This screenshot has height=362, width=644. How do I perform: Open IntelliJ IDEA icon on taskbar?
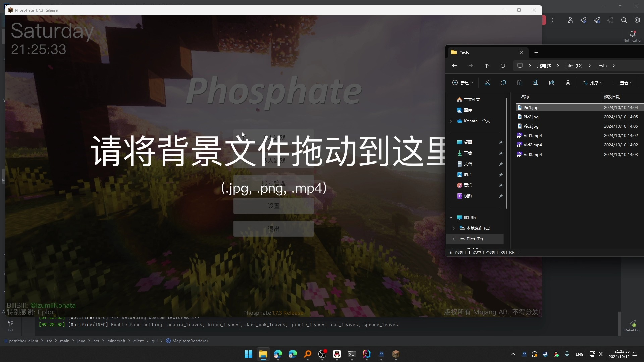click(367, 354)
